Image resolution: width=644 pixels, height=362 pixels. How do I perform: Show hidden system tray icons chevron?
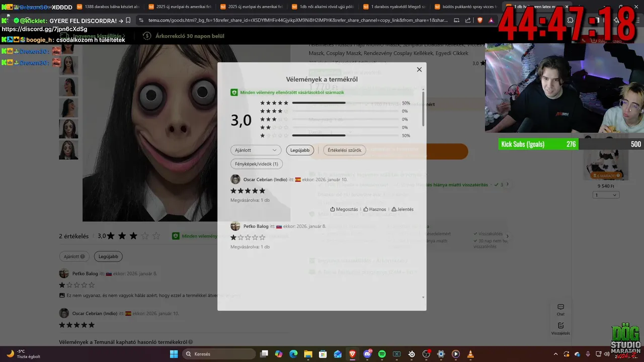pos(555,354)
